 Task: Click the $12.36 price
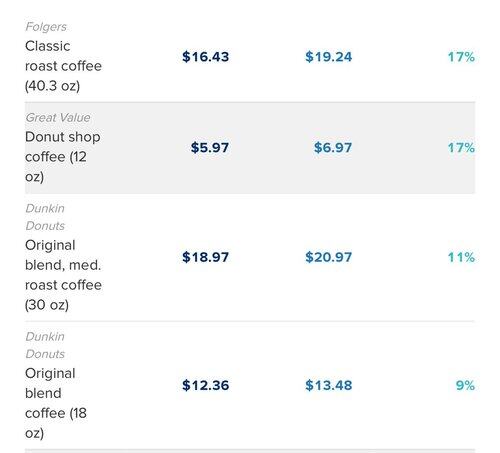click(x=205, y=385)
